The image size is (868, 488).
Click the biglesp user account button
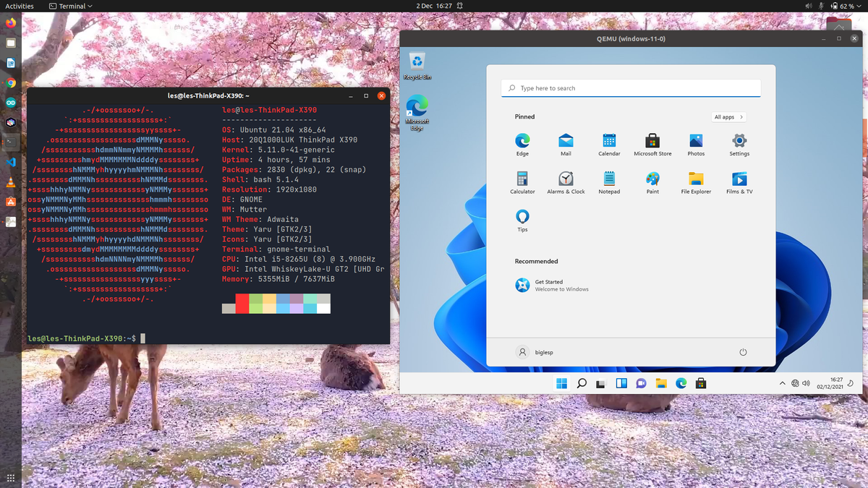(x=535, y=352)
